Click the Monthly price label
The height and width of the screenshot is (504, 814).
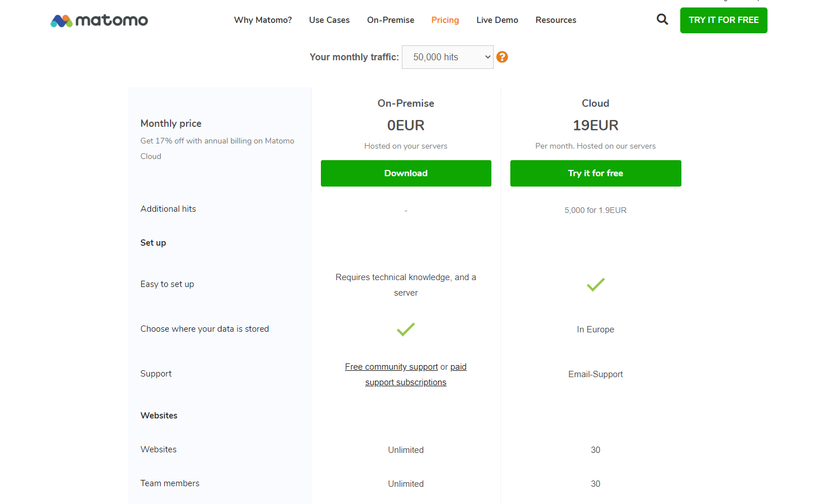[x=171, y=123]
